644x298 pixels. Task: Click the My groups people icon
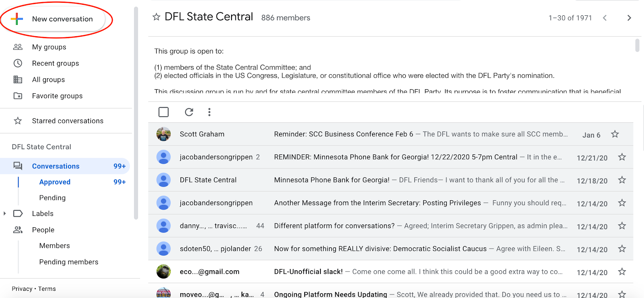click(x=18, y=47)
